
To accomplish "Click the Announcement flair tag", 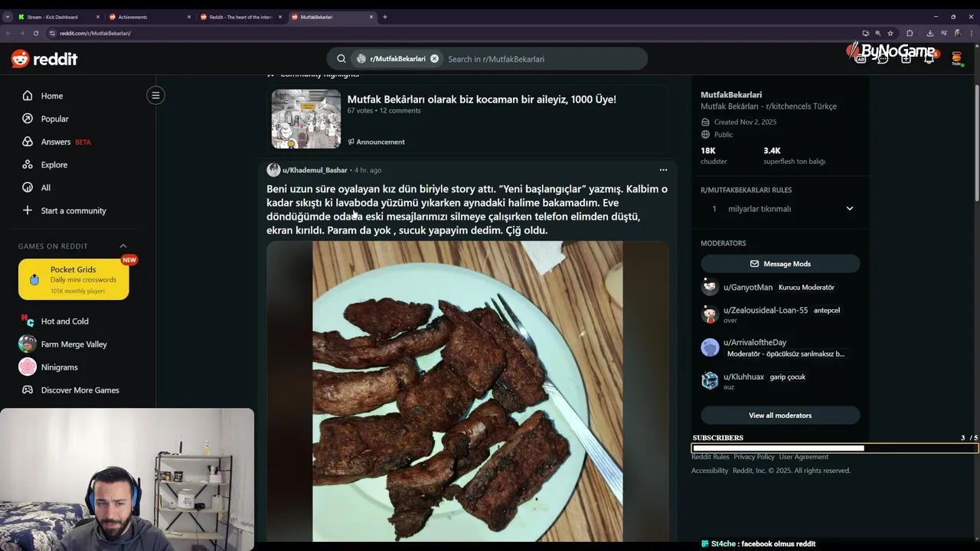I will 376,142.
